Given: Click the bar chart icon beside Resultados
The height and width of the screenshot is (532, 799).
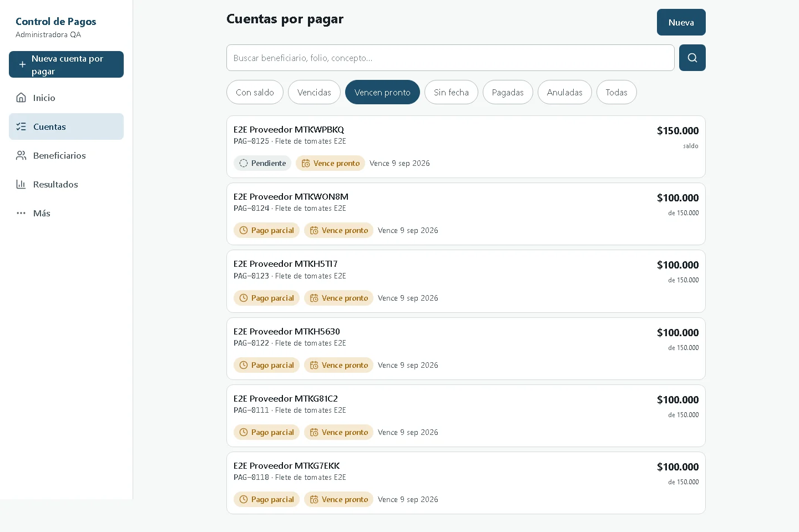Looking at the screenshot, I should 21,184.
